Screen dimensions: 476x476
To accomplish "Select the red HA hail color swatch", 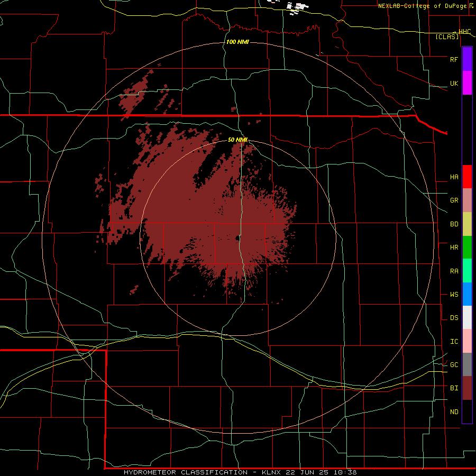I will click(467, 177).
